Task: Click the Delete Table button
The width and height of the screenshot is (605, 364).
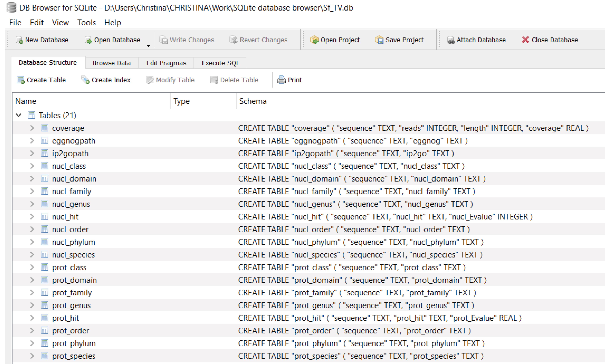Action: pyautogui.click(x=234, y=80)
